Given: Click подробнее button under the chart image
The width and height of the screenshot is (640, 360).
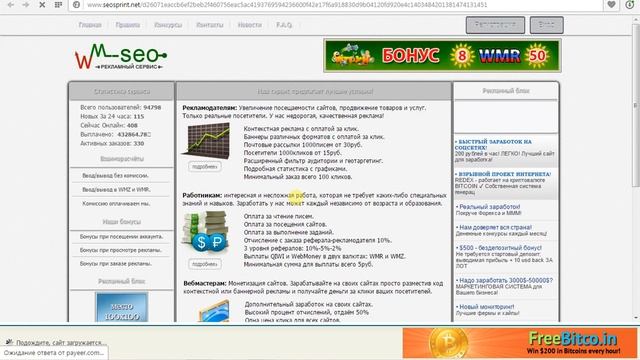Looking at the screenshot, I should coord(204,167).
